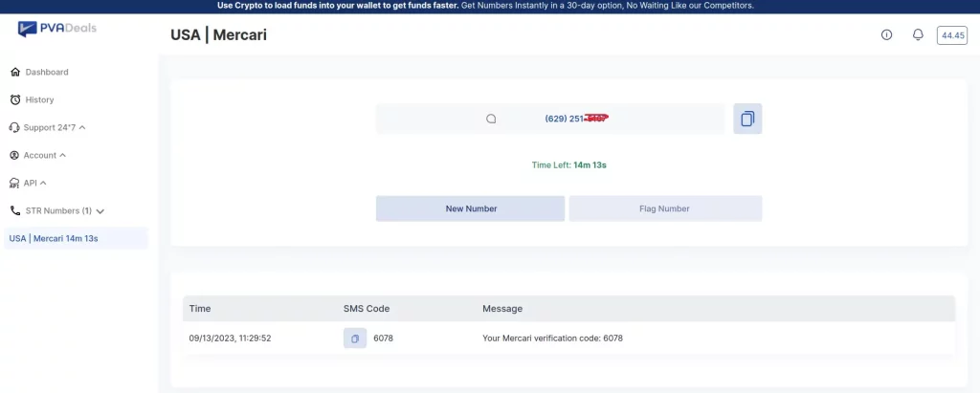Click the Support headset icon
The width and height of the screenshot is (980, 393).
click(14, 127)
